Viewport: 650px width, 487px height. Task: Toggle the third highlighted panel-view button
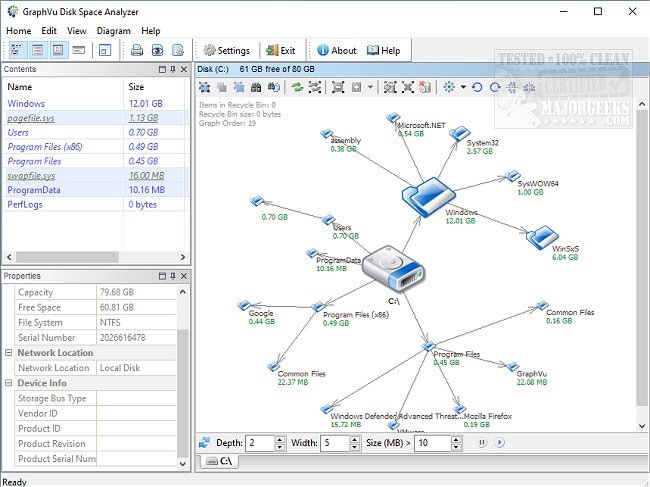click(58, 51)
